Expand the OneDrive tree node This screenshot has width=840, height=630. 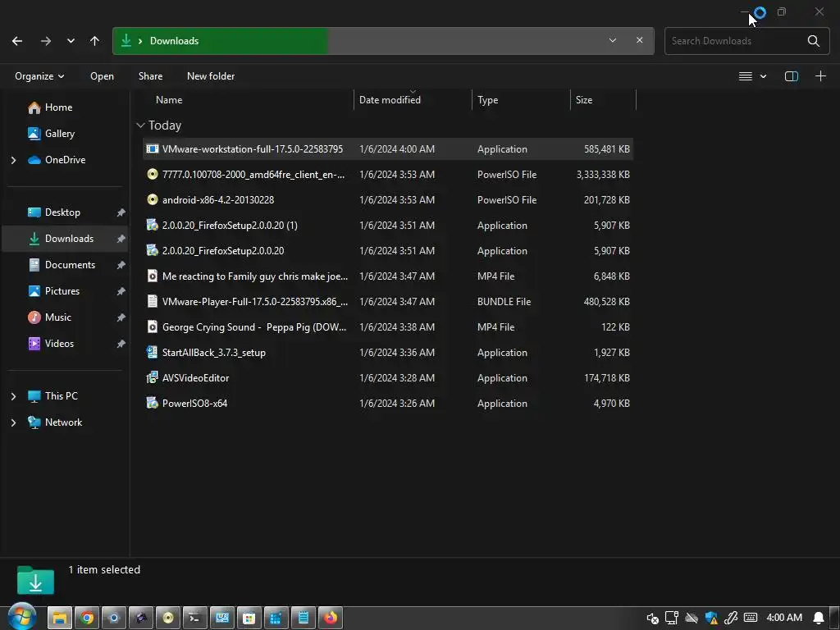pos(13,160)
